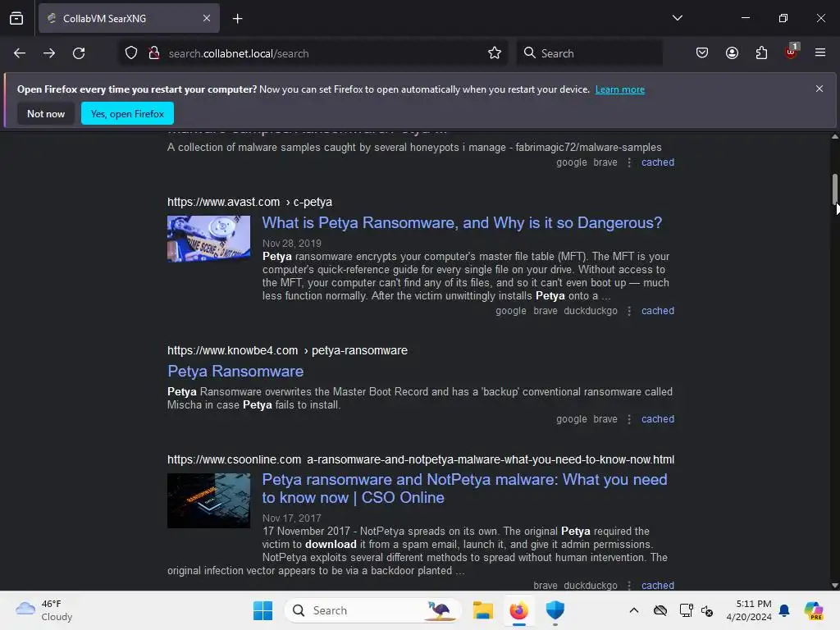Go forward one page
Screen dimensions: 840x630
[x=49, y=53]
